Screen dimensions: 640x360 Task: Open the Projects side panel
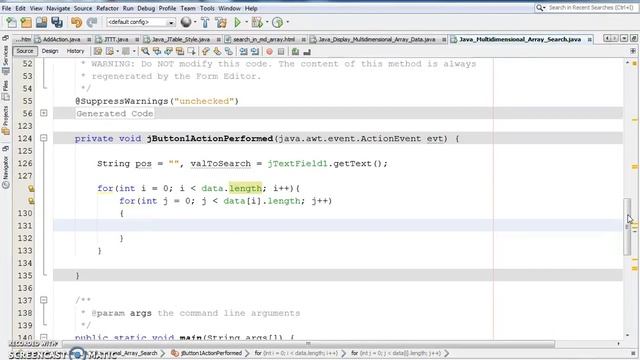click(x=5, y=120)
